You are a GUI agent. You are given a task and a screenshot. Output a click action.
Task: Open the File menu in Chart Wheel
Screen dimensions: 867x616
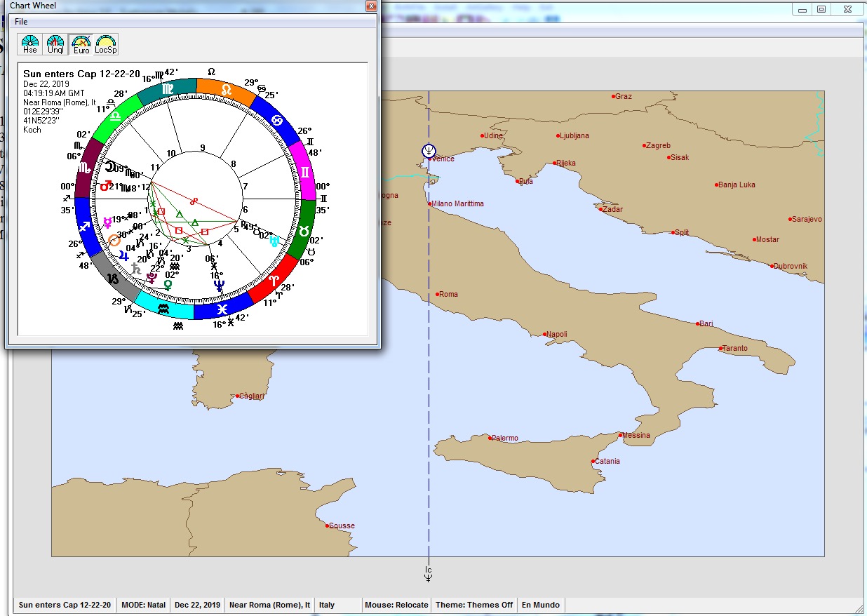tap(21, 22)
